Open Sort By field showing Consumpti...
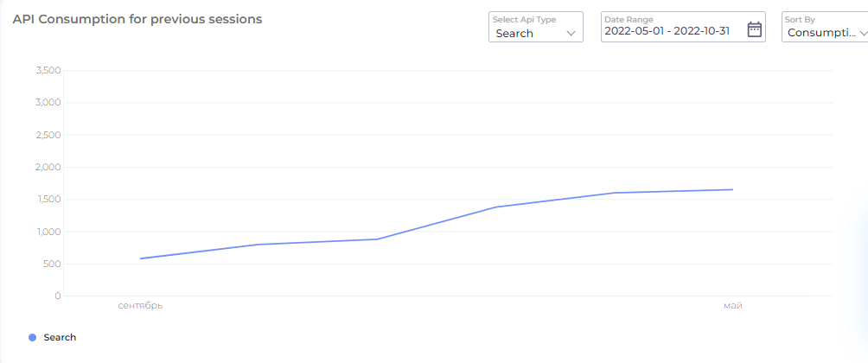 pyautogui.click(x=825, y=27)
